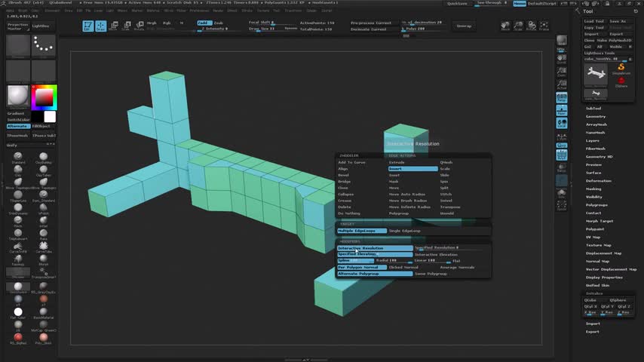Image resolution: width=644 pixels, height=362 pixels.
Task: Expand the Deformation subpalette
Action: [x=599, y=181]
